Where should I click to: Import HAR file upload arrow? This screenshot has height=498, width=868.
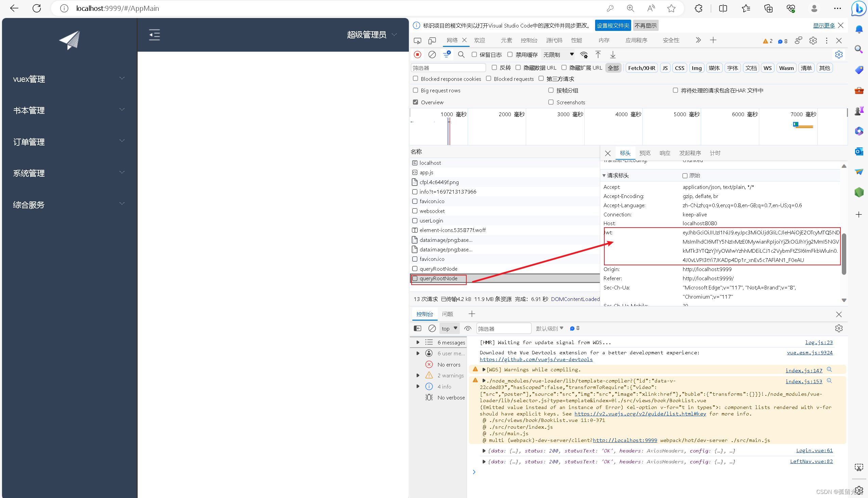click(598, 55)
